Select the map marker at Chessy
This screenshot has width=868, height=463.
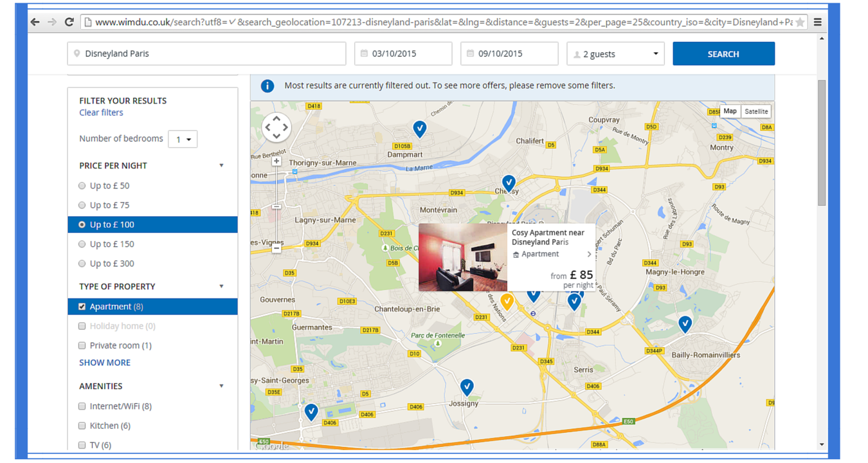[x=509, y=183]
